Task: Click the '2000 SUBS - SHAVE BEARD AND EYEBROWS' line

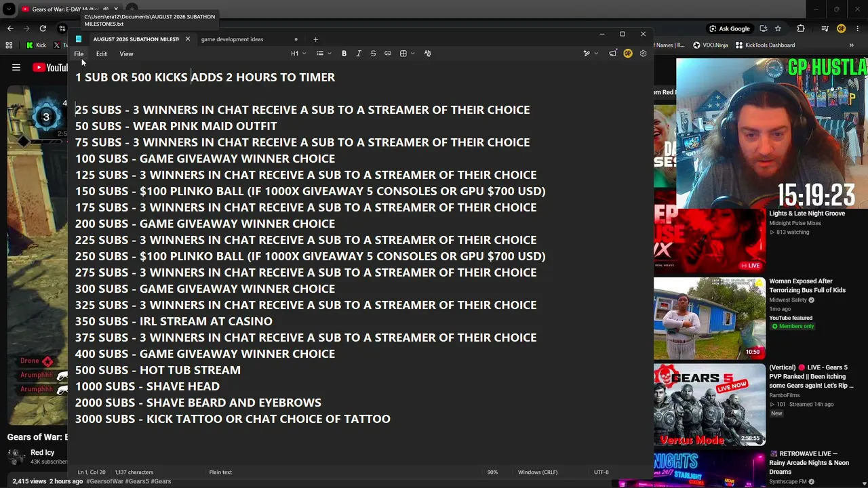Action: click(198, 403)
